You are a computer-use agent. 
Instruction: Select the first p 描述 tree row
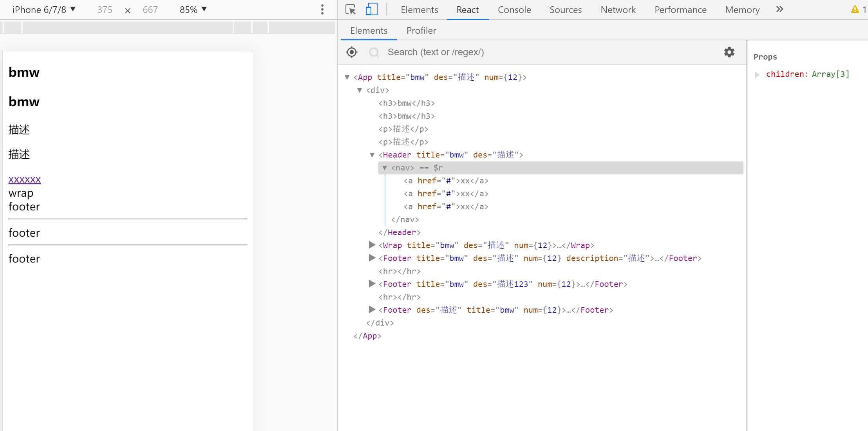click(403, 129)
